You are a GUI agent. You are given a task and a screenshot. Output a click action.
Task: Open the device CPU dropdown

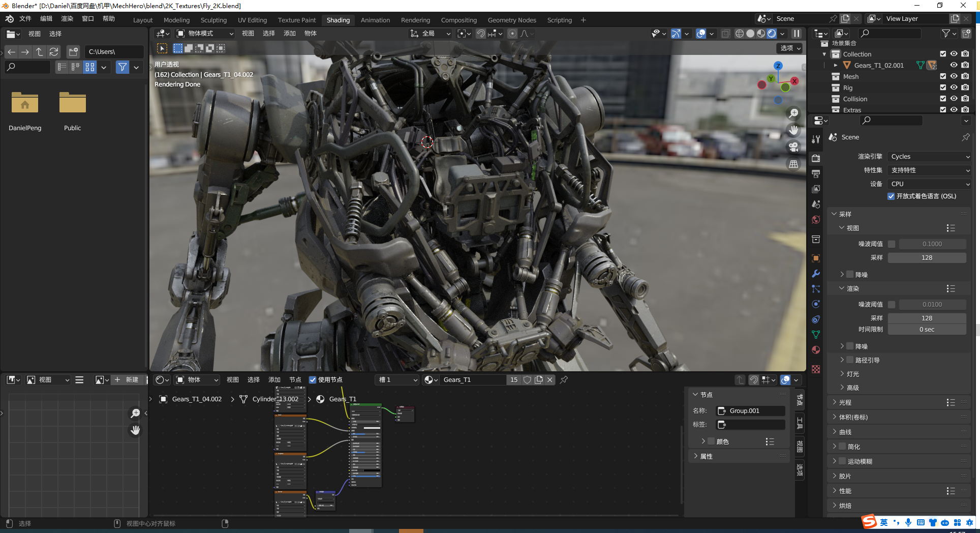[930, 184]
